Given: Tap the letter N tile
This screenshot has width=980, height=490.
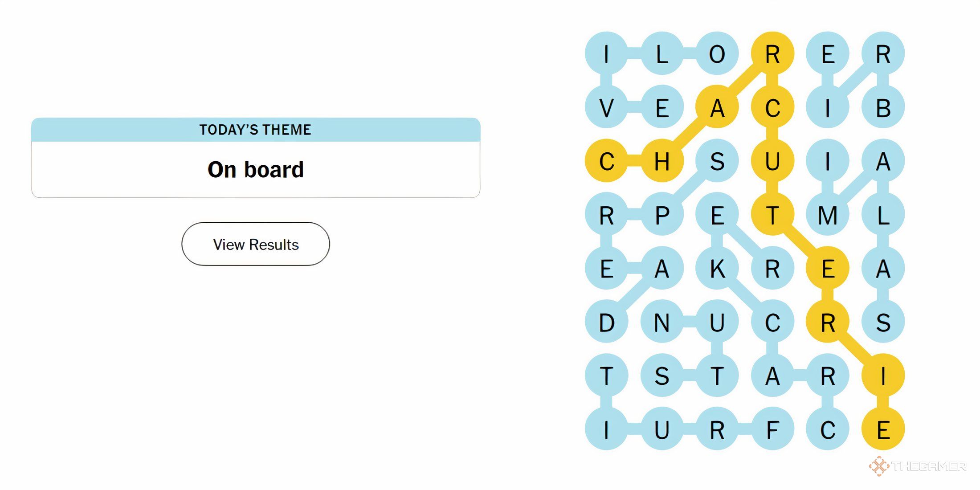Looking at the screenshot, I should tap(662, 322).
